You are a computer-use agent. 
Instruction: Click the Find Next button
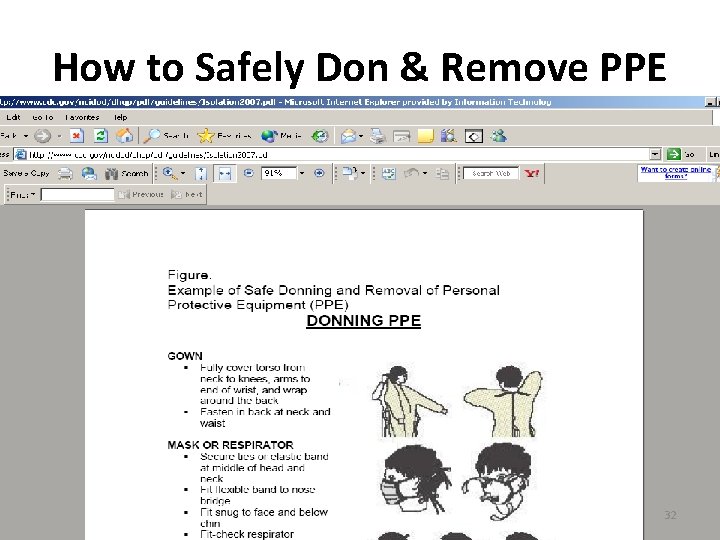(187, 195)
